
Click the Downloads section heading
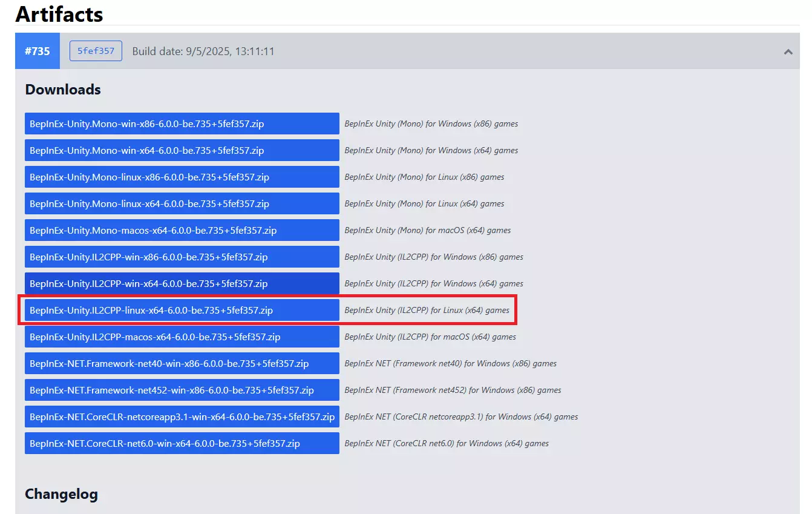tap(63, 90)
